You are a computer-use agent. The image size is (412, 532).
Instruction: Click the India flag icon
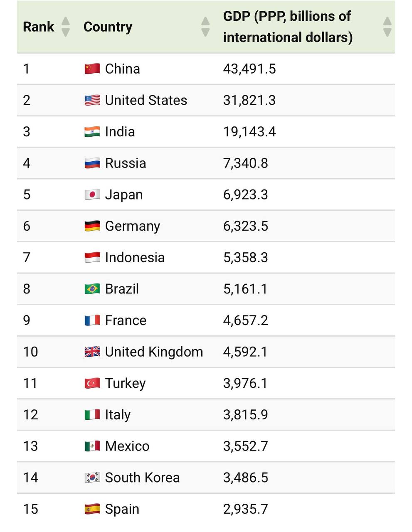92,132
